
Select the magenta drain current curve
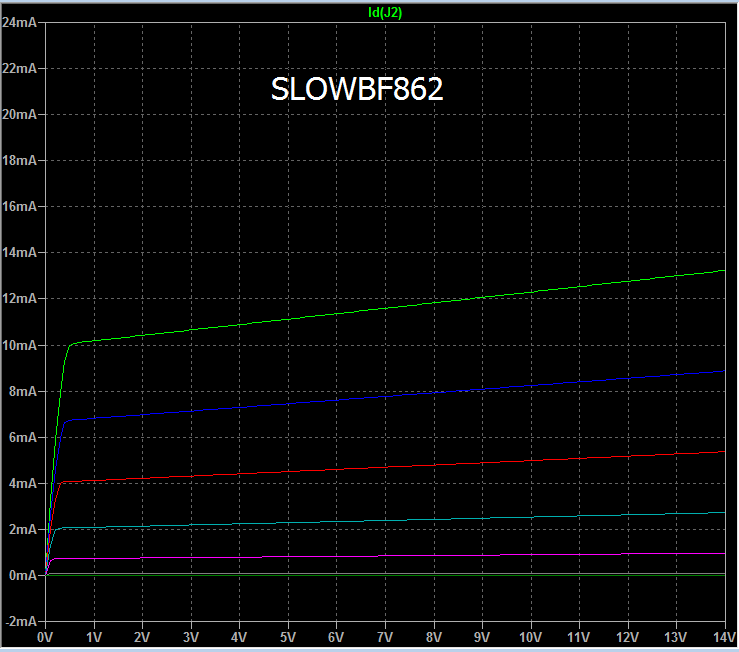tap(385, 556)
